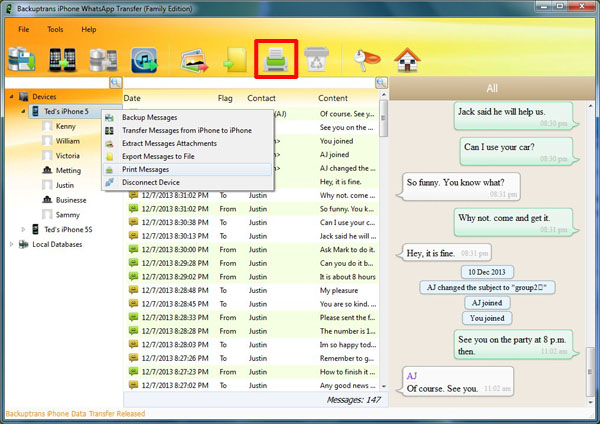Screen dimensions: 600x424
Task: Select the Sammy contact
Action: pyautogui.click(x=67, y=215)
